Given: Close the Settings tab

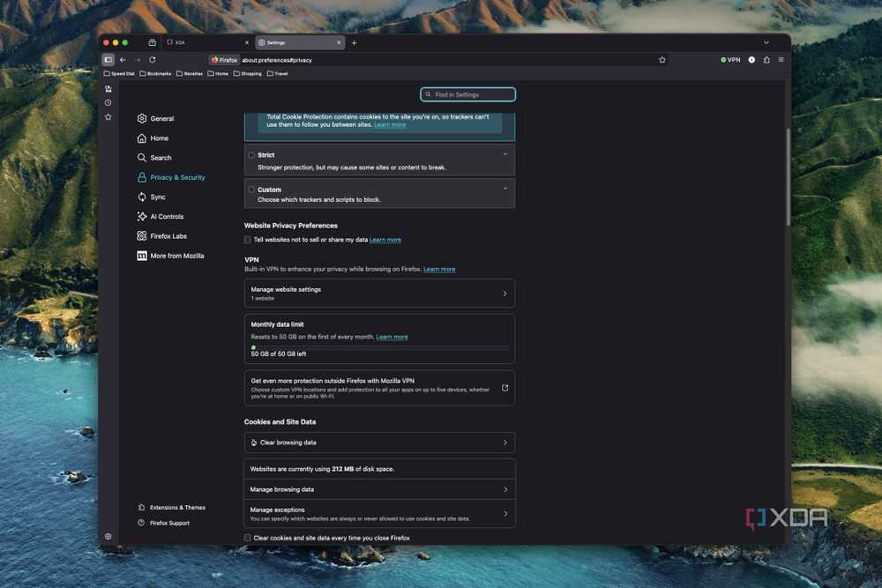Looking at the screenshot, I should click(339, 42).
